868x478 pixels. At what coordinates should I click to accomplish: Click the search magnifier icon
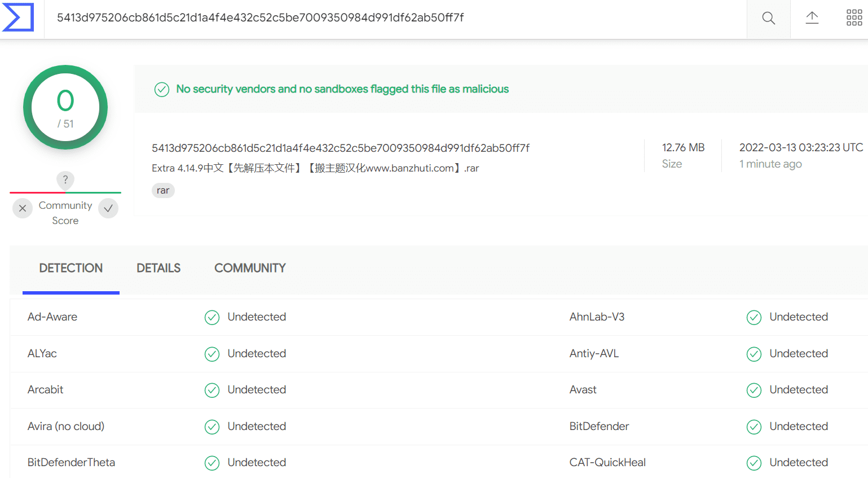(x=768, y=18)
